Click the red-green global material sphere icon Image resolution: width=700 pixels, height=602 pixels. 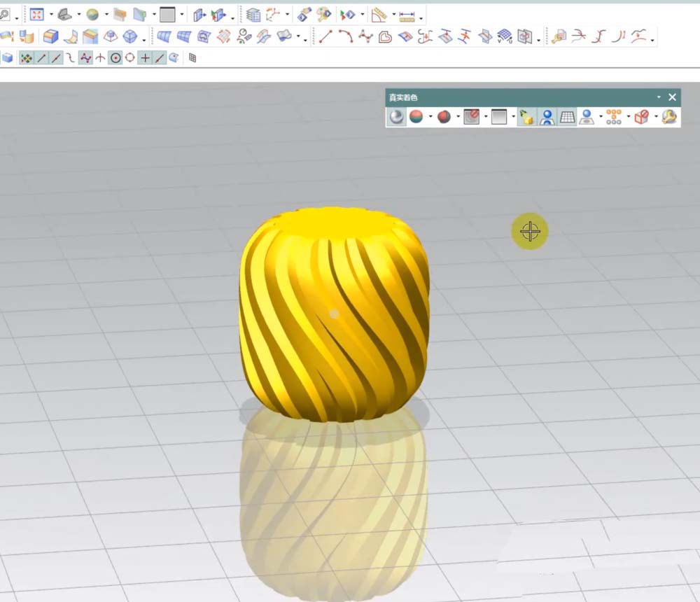[416, 117]
